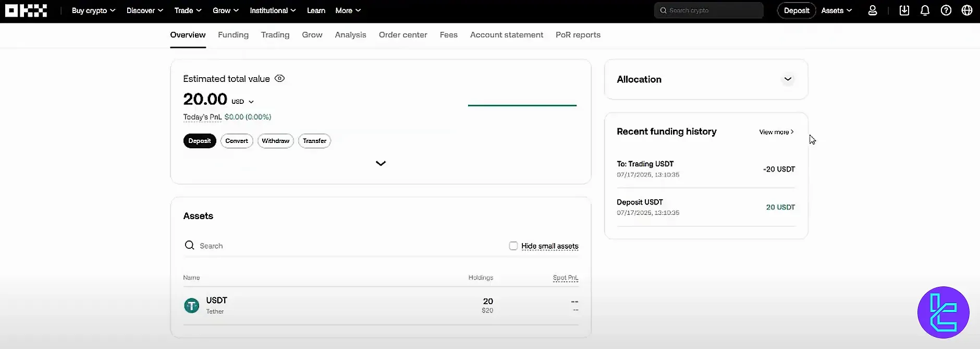The width and height of the screenshot is (980, 349).
Task: Toggle estimated value visibility eye
Action: click(x=279, y=79)
